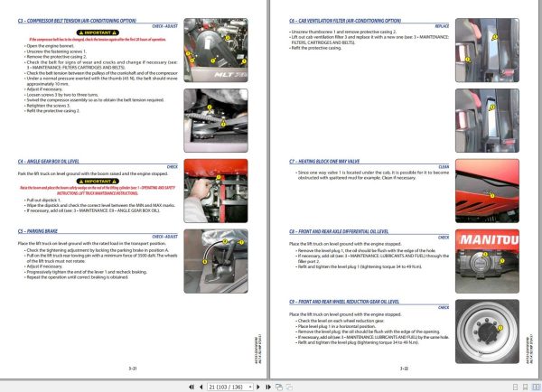Click the Manitou axle differential photo

[487, 261]
